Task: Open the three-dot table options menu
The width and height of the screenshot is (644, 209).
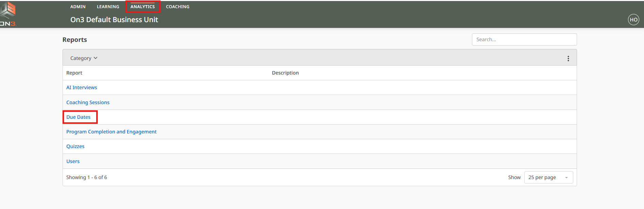Action: pyautogui.click(x=568, y=59)
